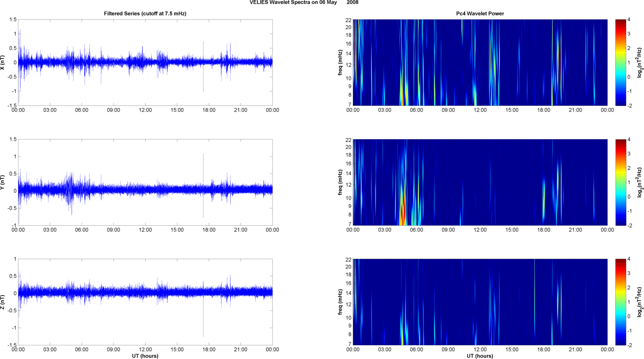This screenshot has width=644, height=359.
Task: Click the middle wavelet power color bar
Action: click(620, 182)
